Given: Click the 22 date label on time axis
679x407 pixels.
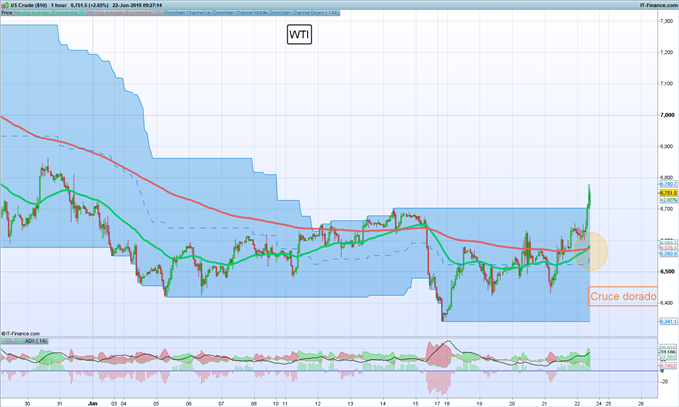Looking at the screenshot, I should tap(577, 403).
